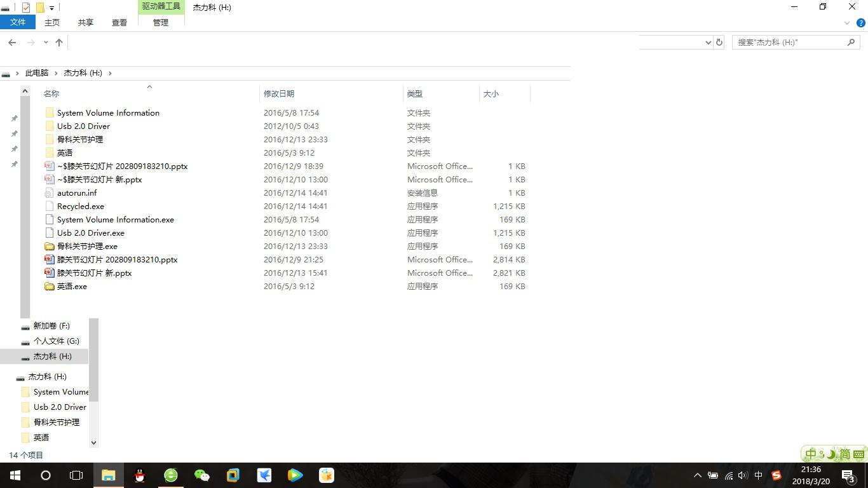Switch to the 查看 ribbon tab
Image resolution: width=868 pixels, height=488 pixels.
point(119,22)
